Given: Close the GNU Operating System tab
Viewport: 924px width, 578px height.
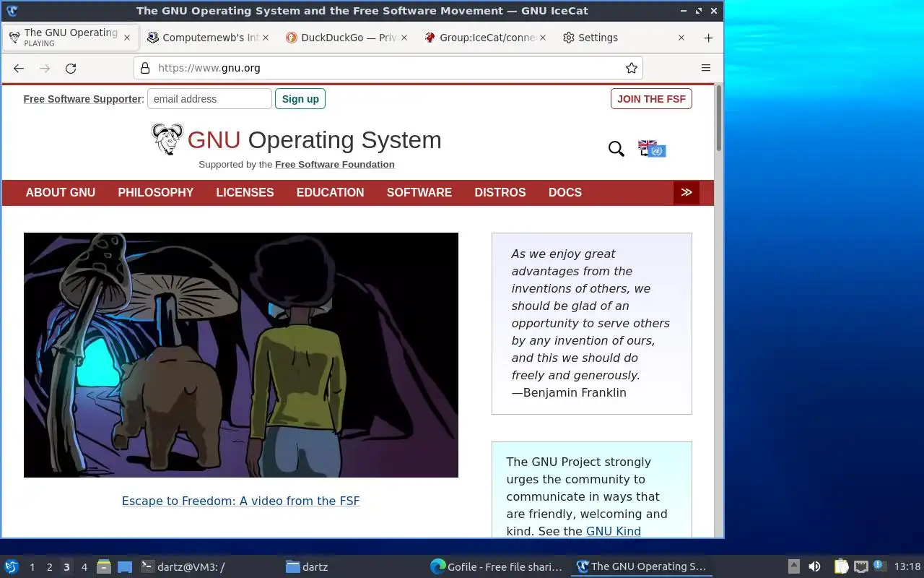Looking at the screenshot, I should tap(127, 38).
